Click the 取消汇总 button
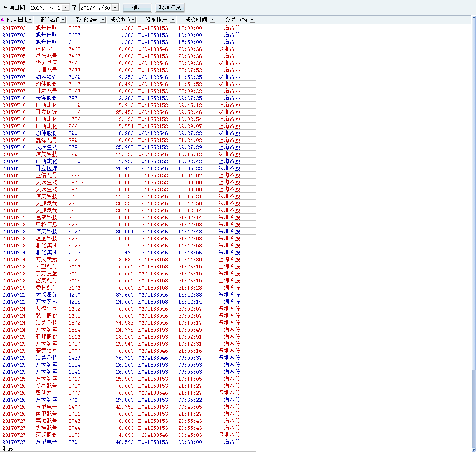476x452 pixels. click(170, 7)
